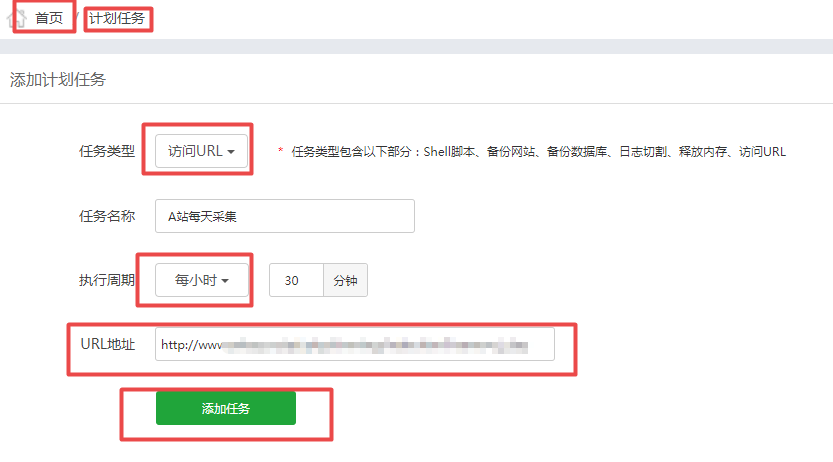833x462 pixels.
Task: Click the home house icon in breadcrumb
Action: tap(16, 18)
